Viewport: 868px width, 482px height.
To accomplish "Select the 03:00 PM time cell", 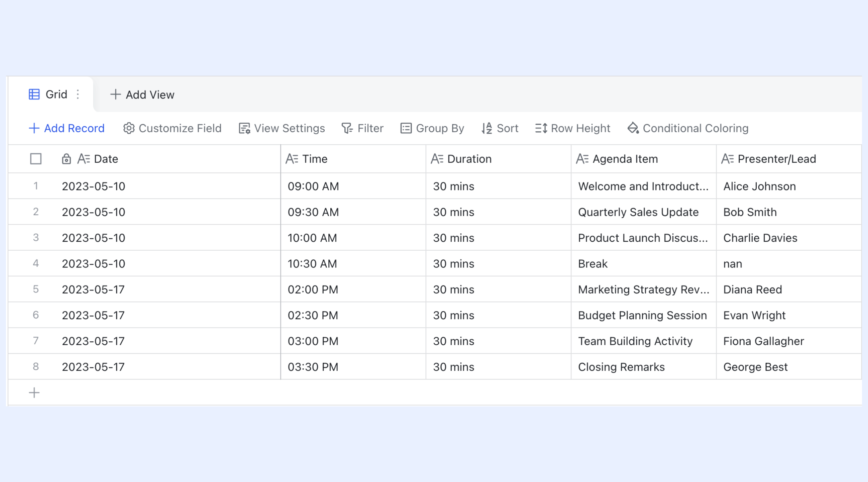I will pos(353,341).
